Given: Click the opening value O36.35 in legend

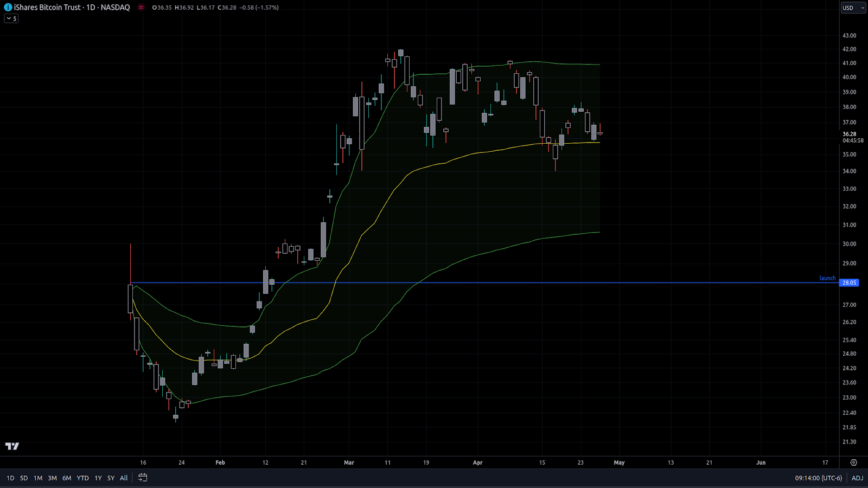Looking at the screenshot, I should [162, 8].
